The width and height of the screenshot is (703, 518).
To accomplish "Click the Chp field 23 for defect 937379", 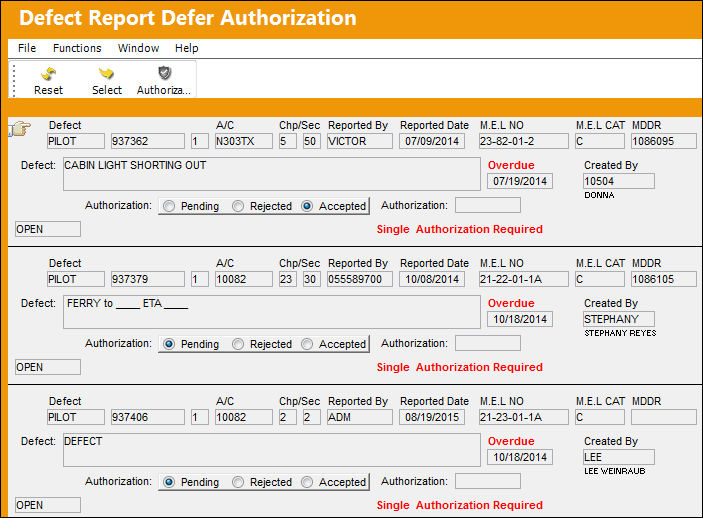I will (x=287, y=279).
